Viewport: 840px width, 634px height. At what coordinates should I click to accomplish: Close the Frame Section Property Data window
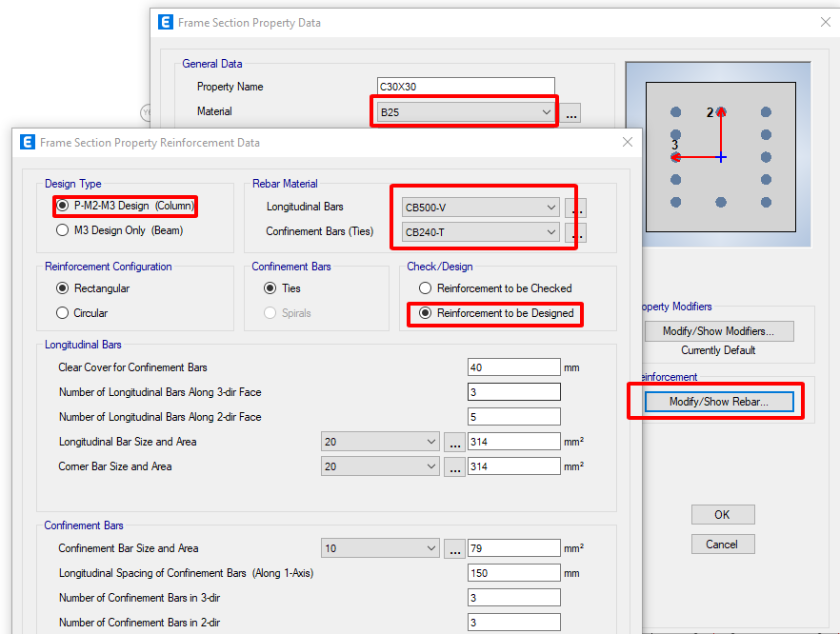825,22
